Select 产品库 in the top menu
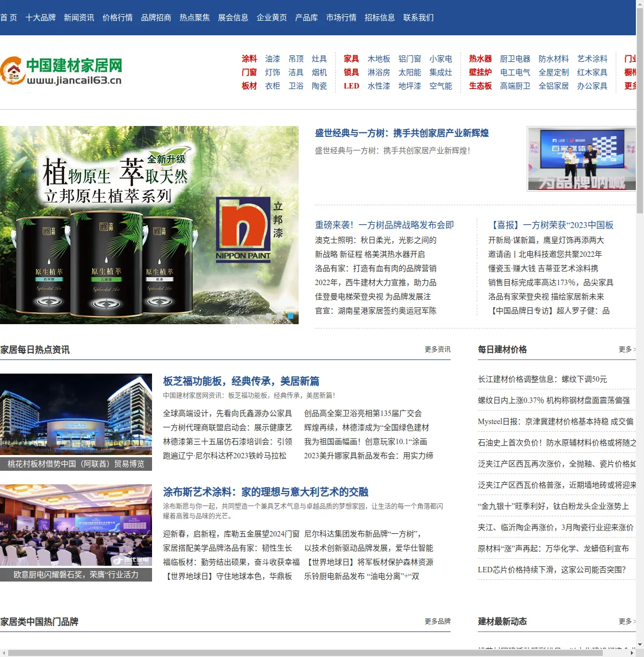The width and height of the screenshot is (644, 657). [307, 17]
